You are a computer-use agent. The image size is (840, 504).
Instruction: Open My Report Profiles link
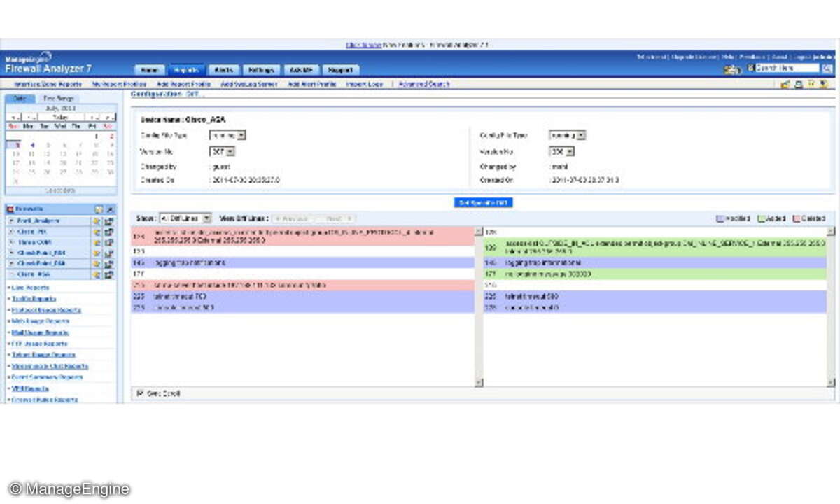point(118,84)
